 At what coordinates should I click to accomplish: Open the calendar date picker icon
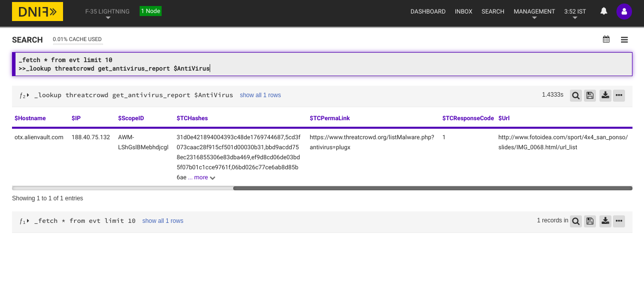(x=606, y=39)
